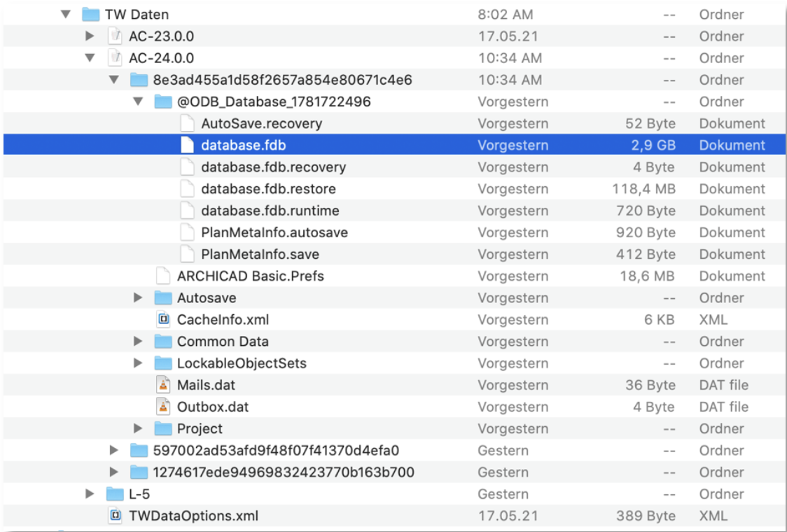Collapse the TW Daten folder disclosure triangle
The image size is (787, 532).
point(66,15)
